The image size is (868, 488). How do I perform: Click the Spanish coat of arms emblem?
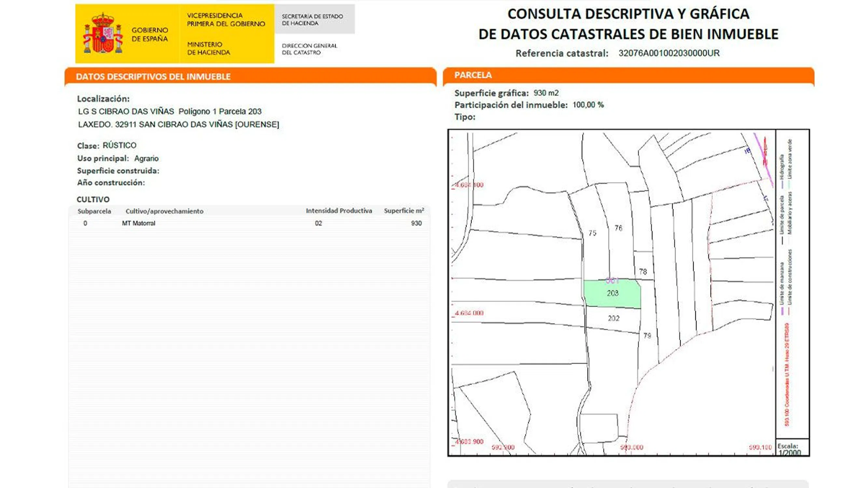(103, 34)
